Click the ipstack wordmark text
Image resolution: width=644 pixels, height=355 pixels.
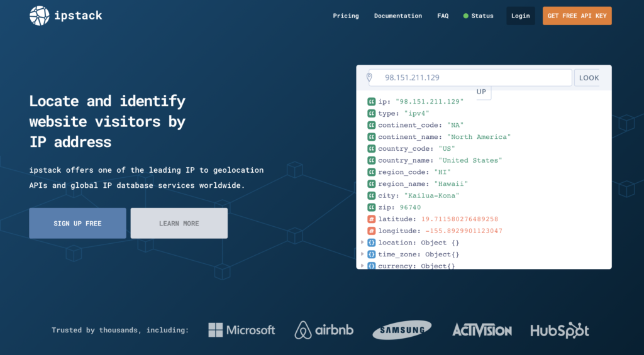78,16
